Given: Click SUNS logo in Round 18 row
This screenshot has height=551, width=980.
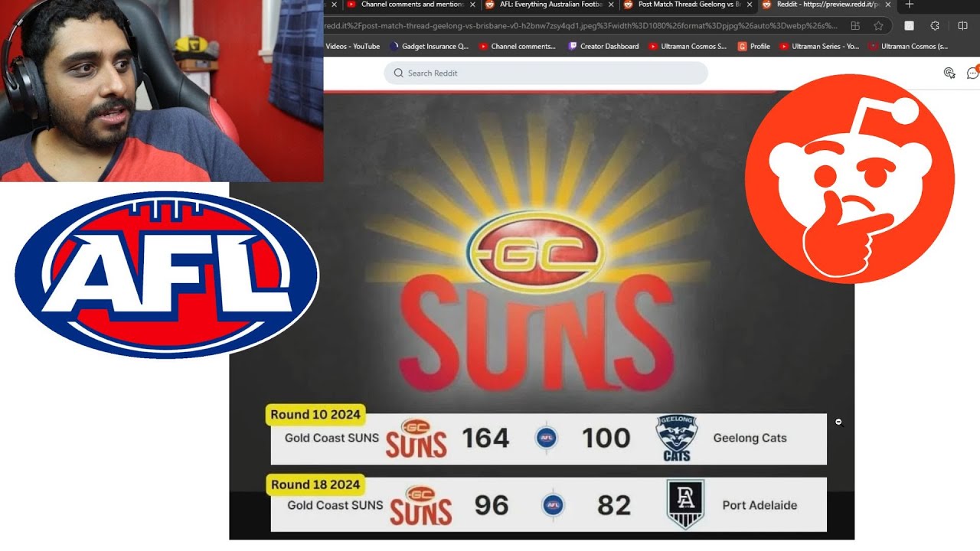Looking at the screenshot, I should [x=420, y=505].
